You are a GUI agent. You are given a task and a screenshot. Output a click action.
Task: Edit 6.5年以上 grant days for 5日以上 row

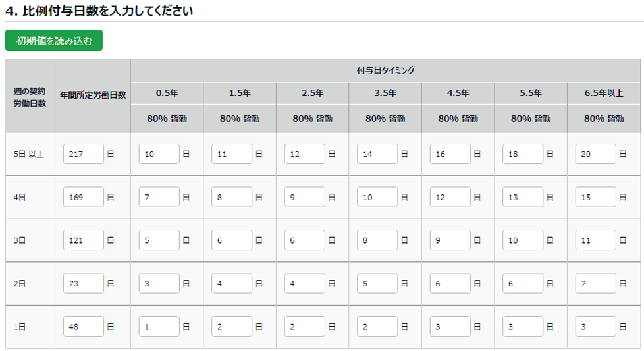pyautogui.click(x=595, y=154)
